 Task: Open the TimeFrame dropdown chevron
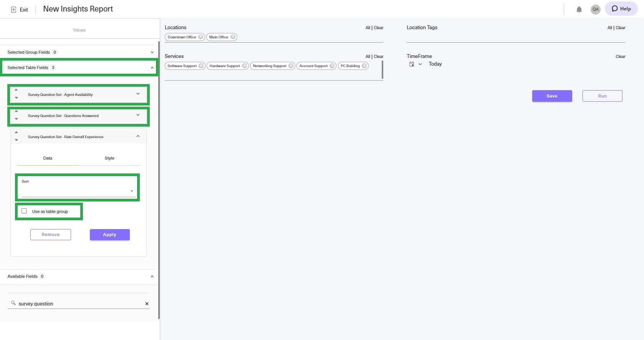coord(420,64)
